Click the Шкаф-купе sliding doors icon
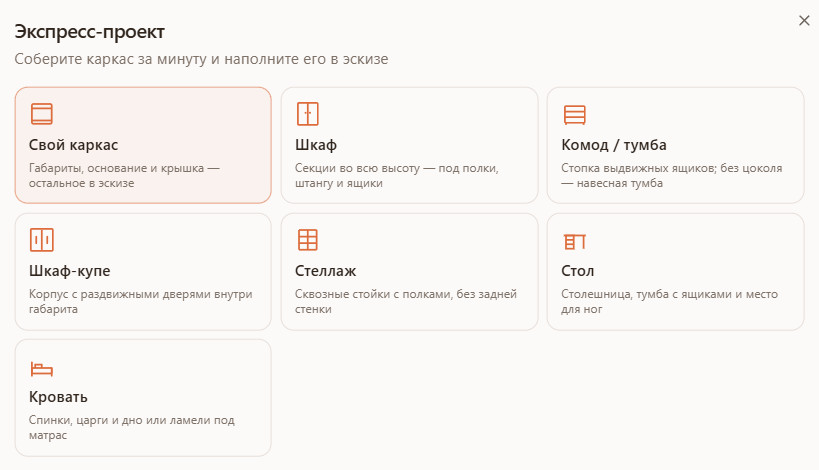Screen dimensions: 819x470 coord(42,240)
